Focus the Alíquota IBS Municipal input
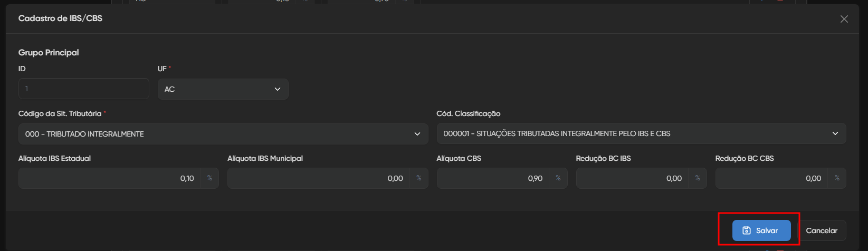This screenshot has height=251, width=868. 318,178
